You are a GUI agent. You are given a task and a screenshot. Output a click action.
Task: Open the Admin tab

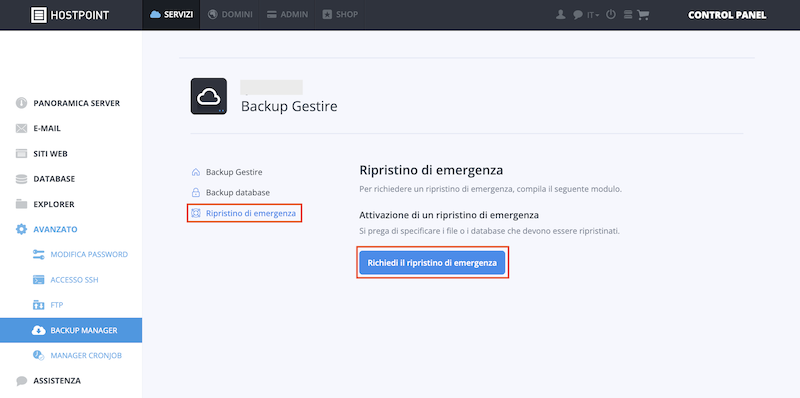pyautogui.click(x=288, y=15)
